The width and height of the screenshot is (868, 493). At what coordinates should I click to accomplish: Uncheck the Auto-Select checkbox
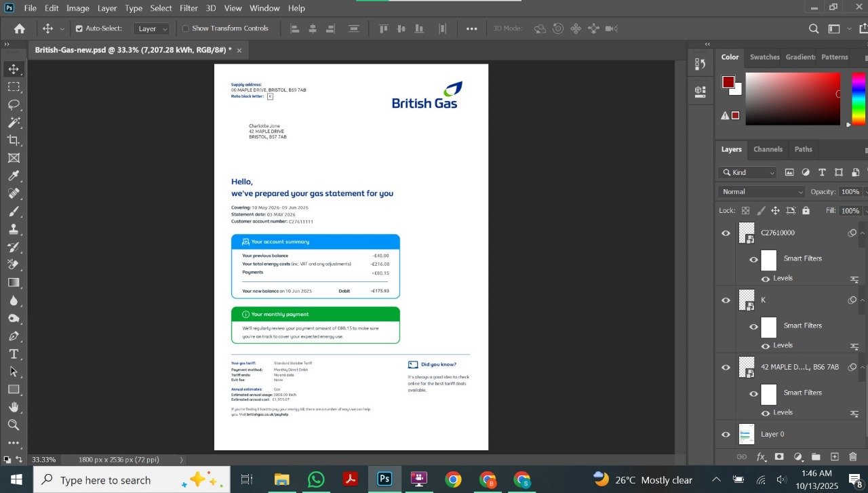(79, 28)
